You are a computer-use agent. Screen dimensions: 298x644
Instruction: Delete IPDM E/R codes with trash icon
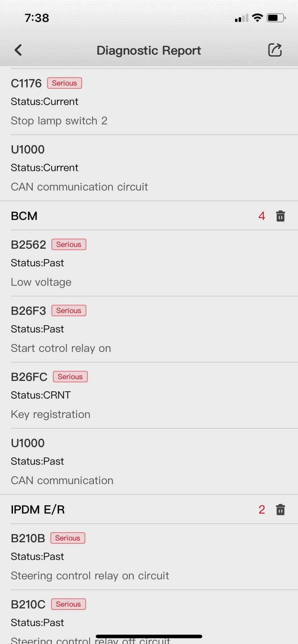pos(280,510)
